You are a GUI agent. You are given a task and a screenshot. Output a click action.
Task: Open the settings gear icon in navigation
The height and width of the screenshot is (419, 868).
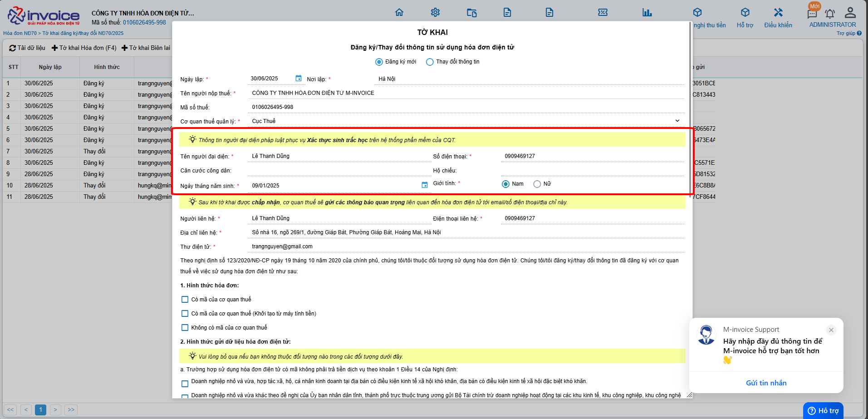click(x=435, y=12)
